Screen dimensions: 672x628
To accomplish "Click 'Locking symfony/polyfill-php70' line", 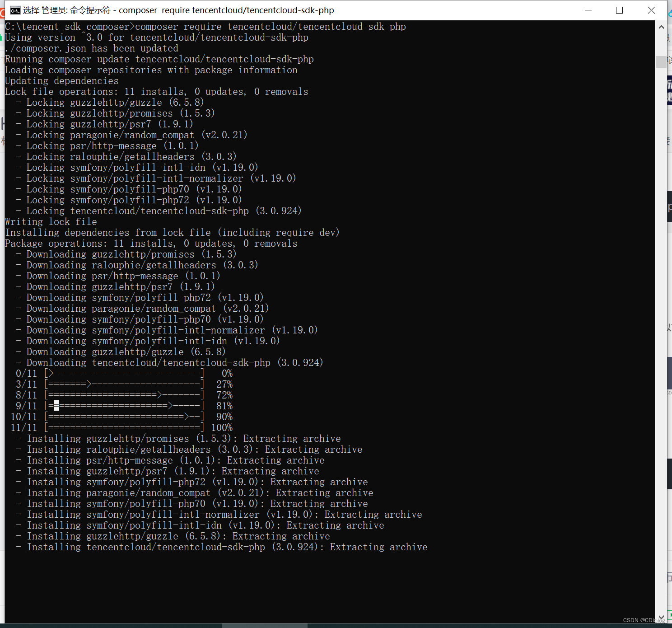I will click(x=129, y=189).
